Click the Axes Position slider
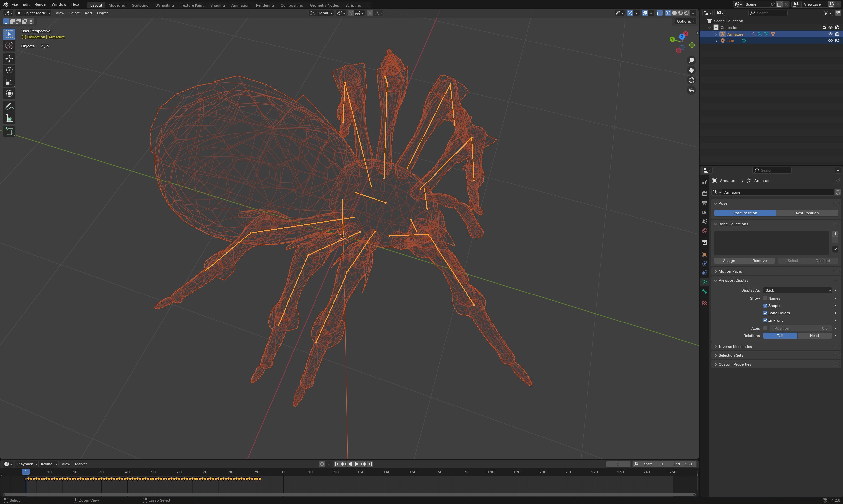This screenshot has height=504, width=843. coord(800,329)
